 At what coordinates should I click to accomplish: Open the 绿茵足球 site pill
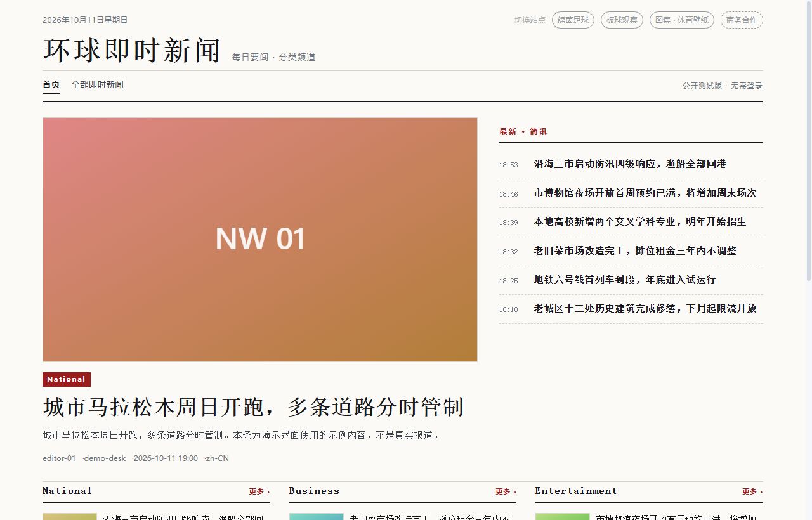pos(573,20)
